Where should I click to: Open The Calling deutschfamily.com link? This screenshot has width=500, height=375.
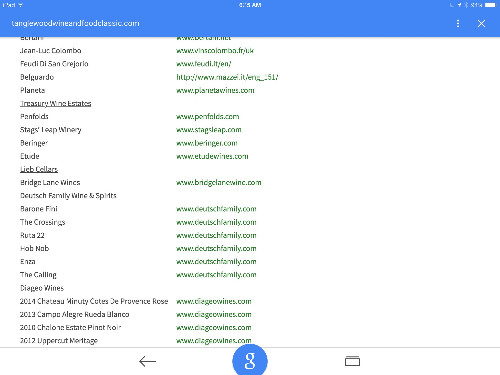click(216, 275)
